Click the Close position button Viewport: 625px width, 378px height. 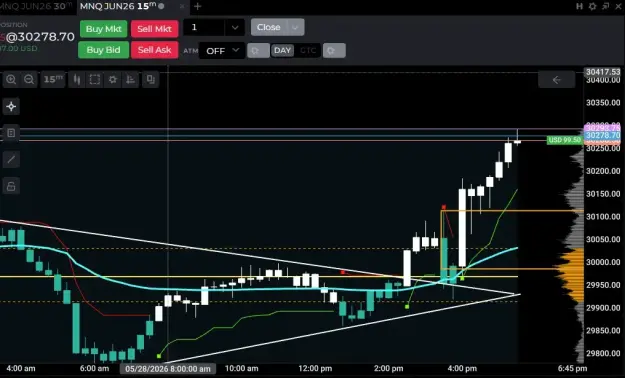269,27
